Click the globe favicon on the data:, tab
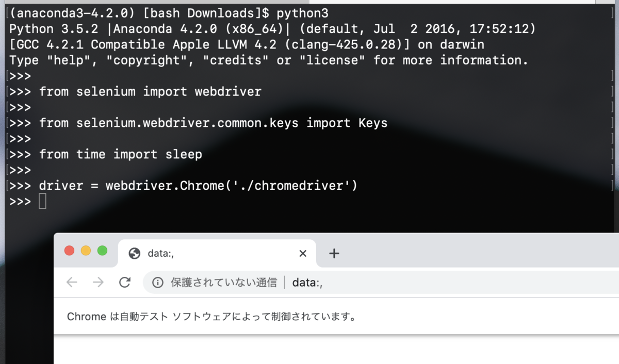 coord(133,253)
